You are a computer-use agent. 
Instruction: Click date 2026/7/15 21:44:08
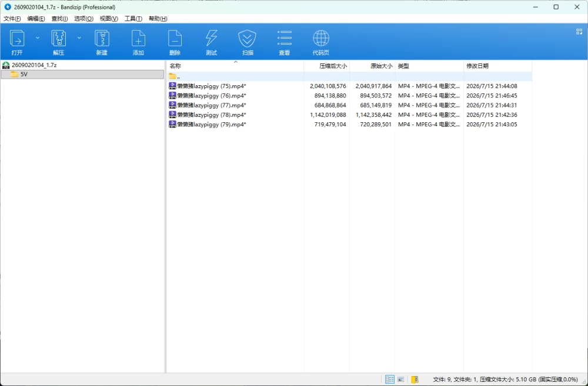492,86
